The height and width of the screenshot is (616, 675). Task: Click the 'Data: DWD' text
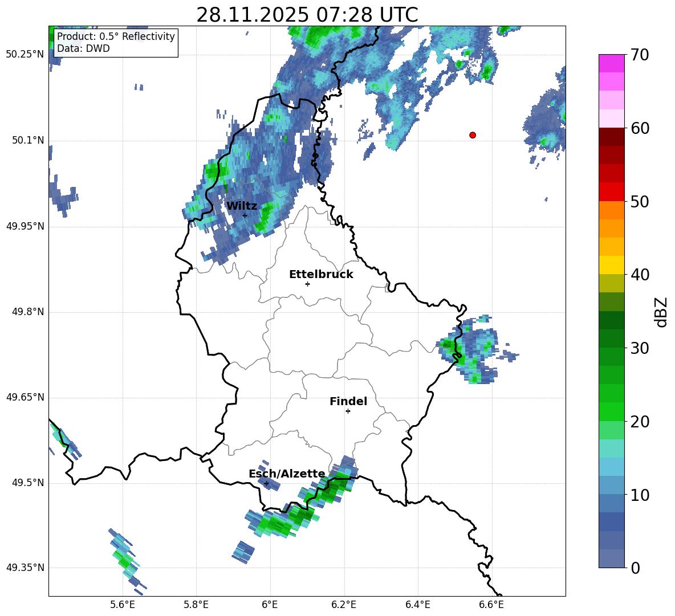coord(83,48)
